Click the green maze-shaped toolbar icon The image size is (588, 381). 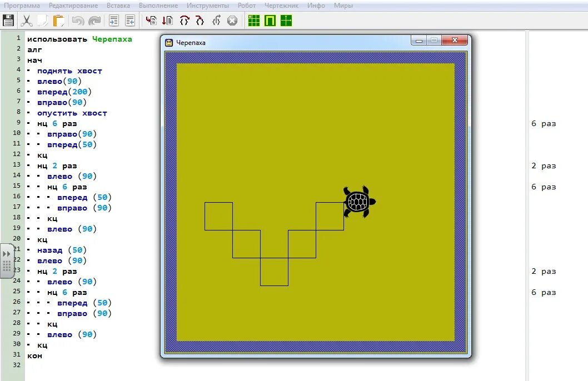tap(270, 21)
